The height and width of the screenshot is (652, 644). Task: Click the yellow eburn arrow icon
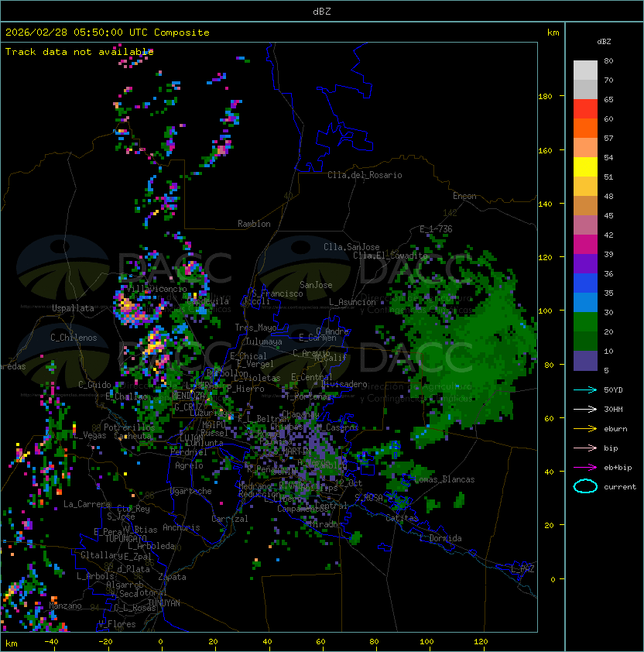pos(585,429)
